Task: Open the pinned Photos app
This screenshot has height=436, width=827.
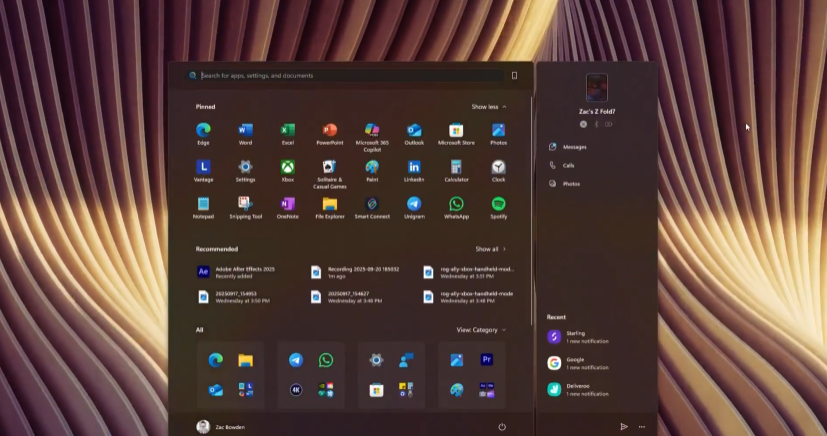Action: 498,134
